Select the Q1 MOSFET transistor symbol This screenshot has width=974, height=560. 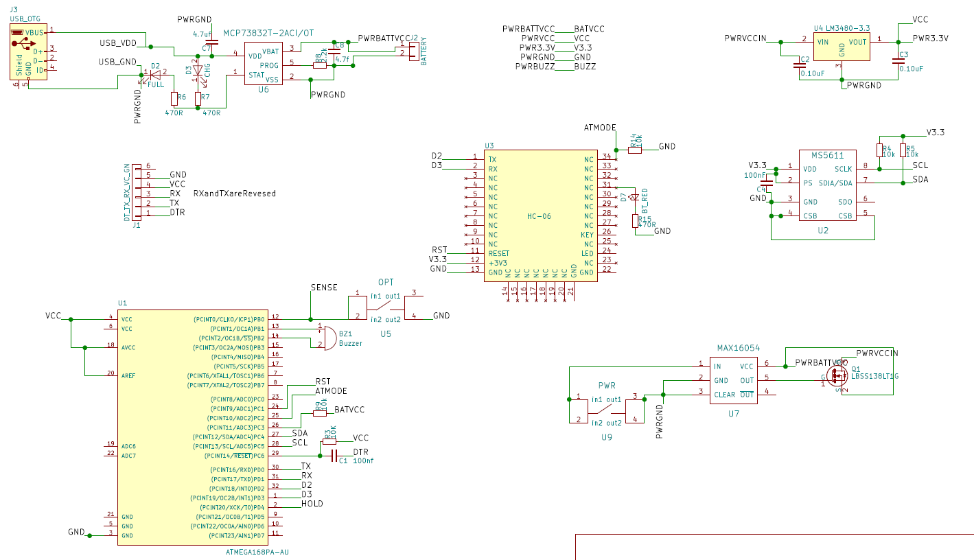pos(837,375)
